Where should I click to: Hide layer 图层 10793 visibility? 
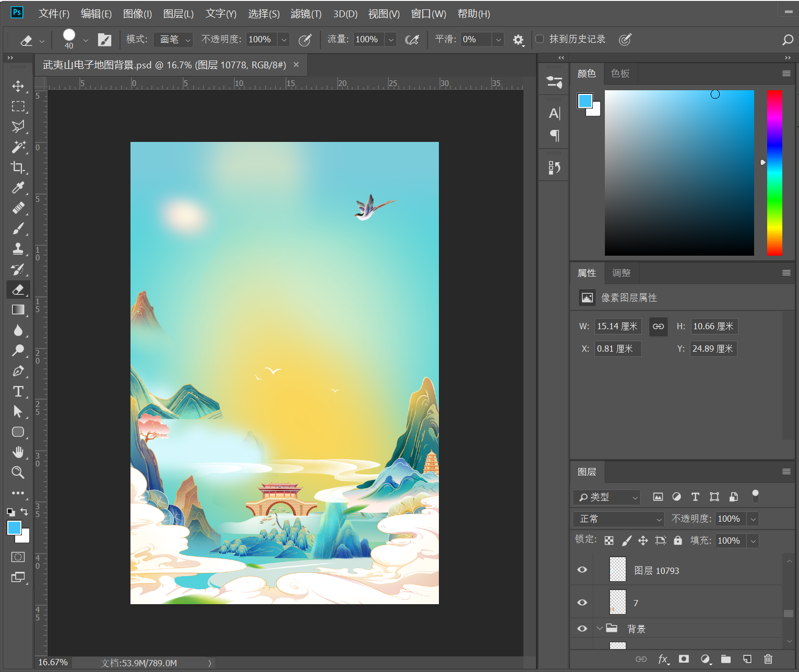click(x=582, y=570)
